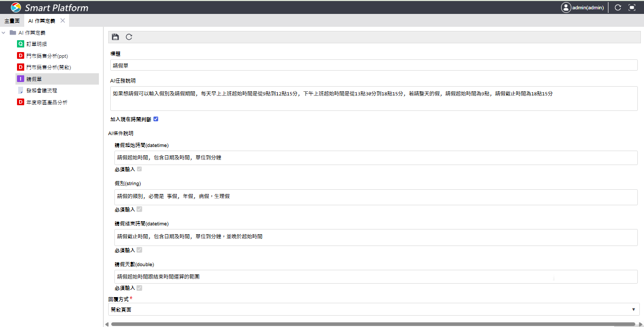Close the AI 作業定義 tab
644x327 pixels.
(x=63, y=21)
